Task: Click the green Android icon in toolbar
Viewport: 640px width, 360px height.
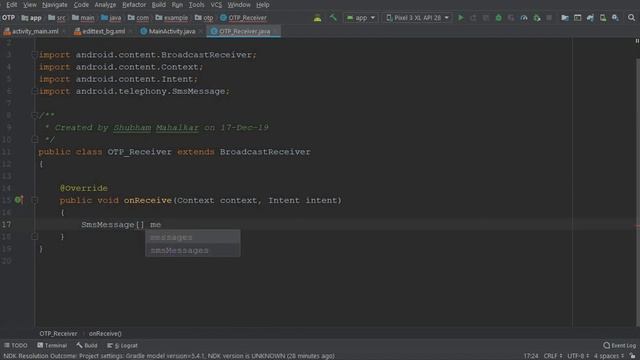Action: coord(317,18)
